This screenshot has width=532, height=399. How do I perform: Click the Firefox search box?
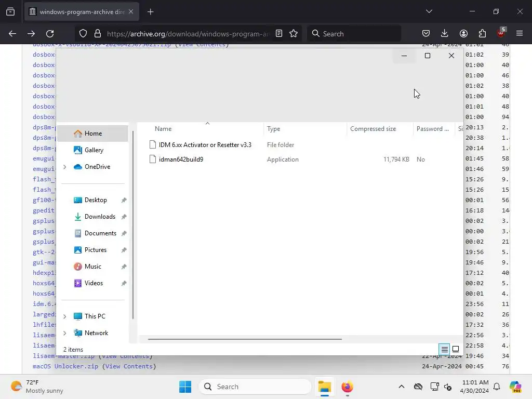(354, 34)
